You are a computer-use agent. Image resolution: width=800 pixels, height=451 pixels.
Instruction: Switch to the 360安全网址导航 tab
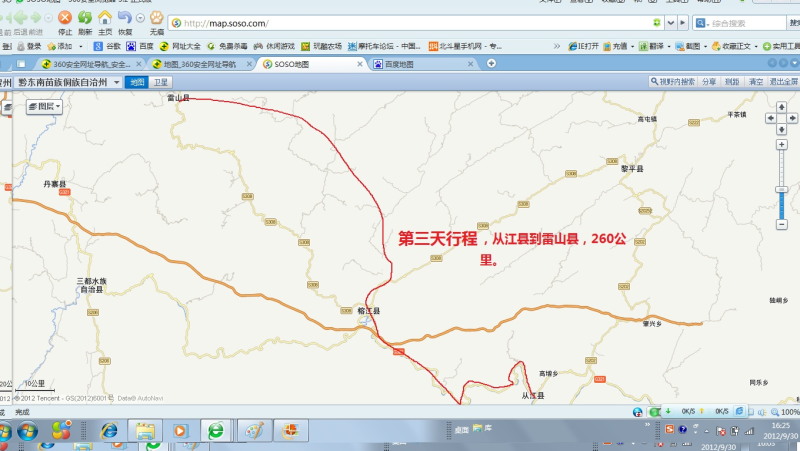(92, 64)
